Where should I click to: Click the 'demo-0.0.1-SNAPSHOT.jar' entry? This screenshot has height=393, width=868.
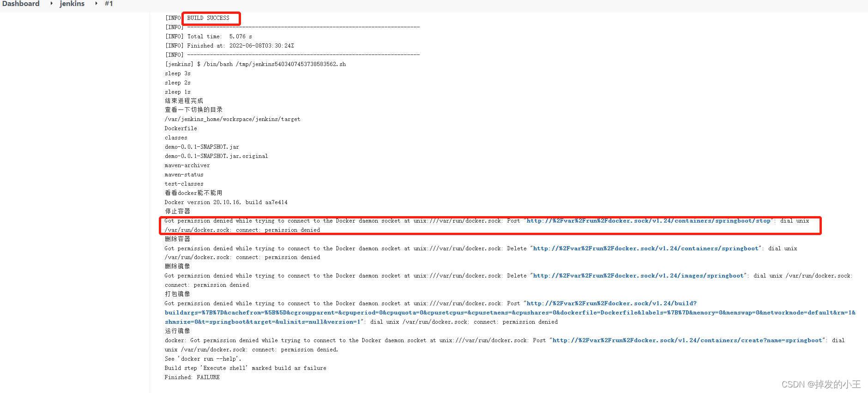(202, 147)
